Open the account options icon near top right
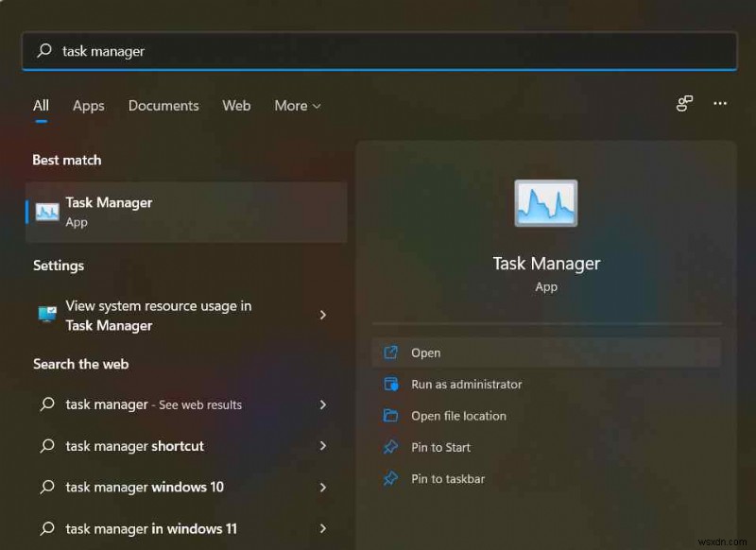The height and width of the screenshot is (550, 756). pyautogui.click(x=684, y=104)
